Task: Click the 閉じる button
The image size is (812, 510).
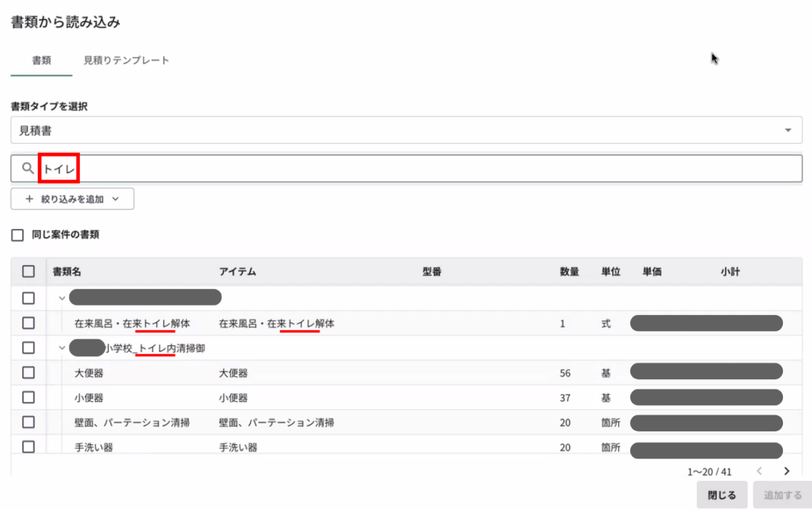Action: pyautogui.click(x=721, y=495)
